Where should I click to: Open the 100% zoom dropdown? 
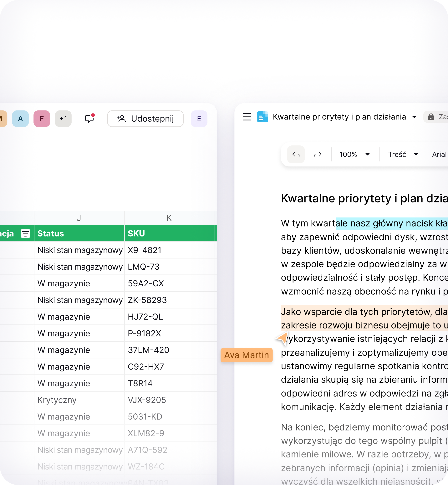point(354,154)
